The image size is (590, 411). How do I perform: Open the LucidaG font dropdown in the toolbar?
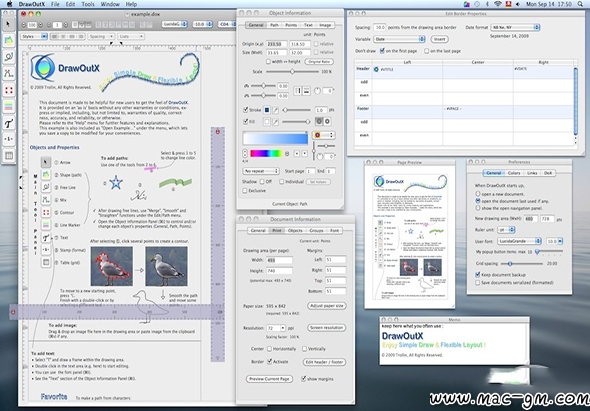[x=175, y=24]
